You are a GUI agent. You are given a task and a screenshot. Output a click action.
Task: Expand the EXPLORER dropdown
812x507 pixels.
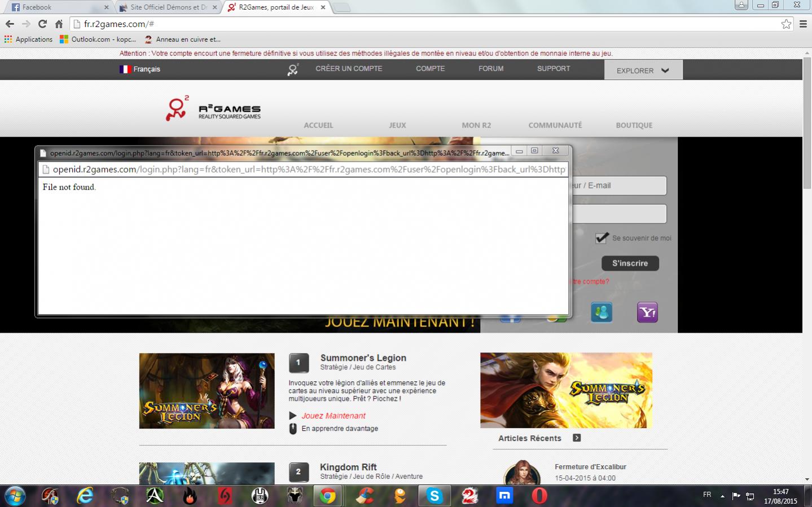pyautogui.click(x=643, y=70)
